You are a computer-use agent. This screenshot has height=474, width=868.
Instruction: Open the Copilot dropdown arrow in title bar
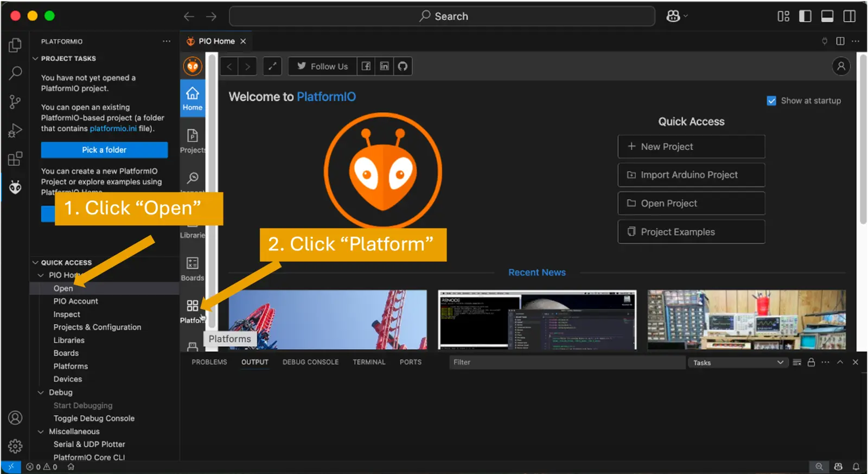click(x=685, y=16)
